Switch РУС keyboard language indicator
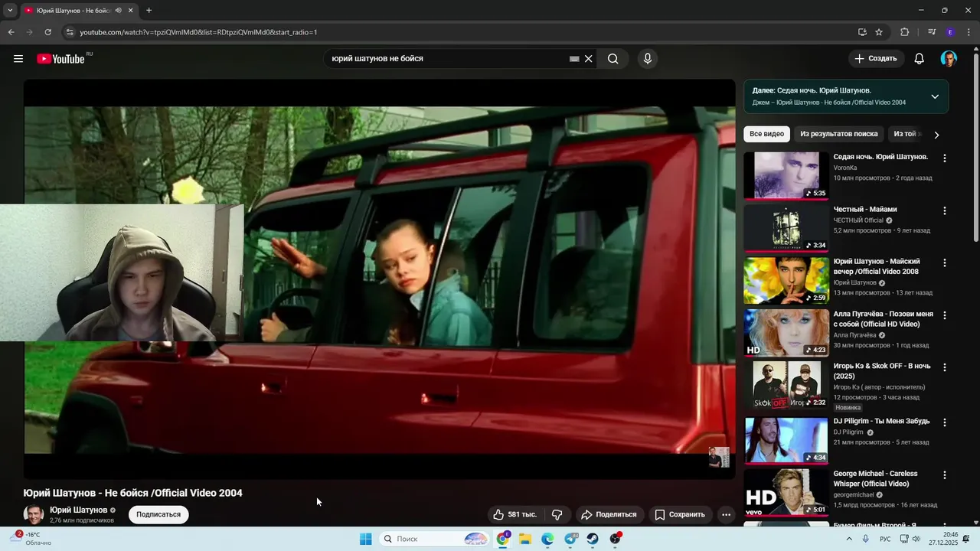980x551 pixels. pyautogui.click(x=885, y=539)
